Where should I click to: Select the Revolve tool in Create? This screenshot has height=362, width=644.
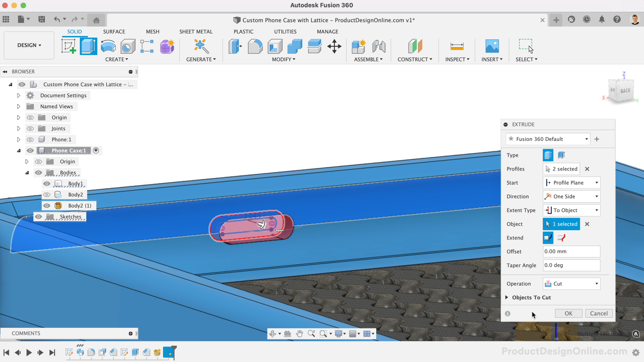(x=108, y=46)
